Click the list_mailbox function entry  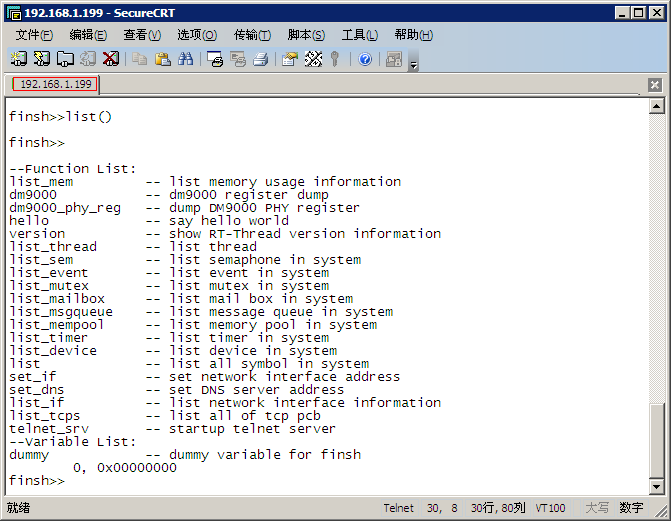coord(57,299)
